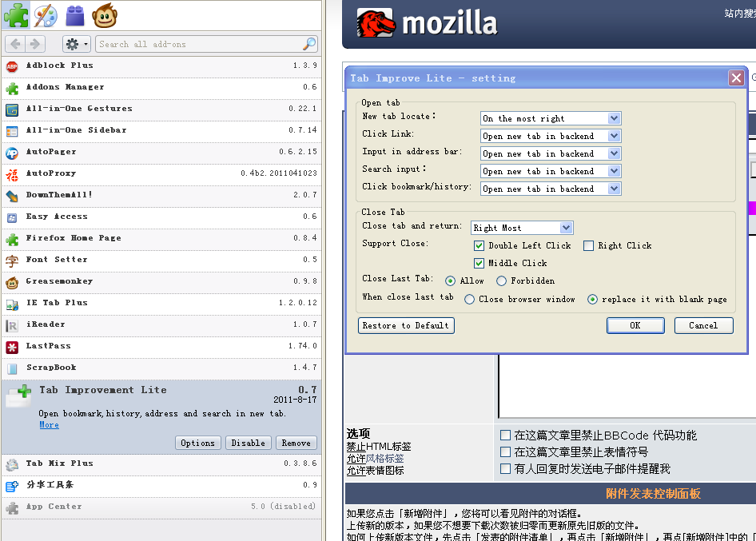
Task: Select the Tab Mix Plus name text
Action: pyautogui.click(x=59, y=463)
